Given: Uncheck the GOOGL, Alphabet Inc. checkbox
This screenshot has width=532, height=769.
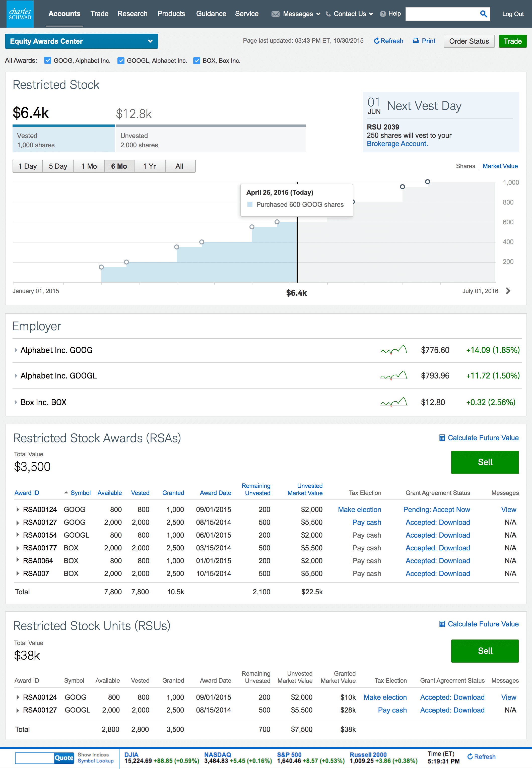Looking at the screenshot, I should click(121, 60).
